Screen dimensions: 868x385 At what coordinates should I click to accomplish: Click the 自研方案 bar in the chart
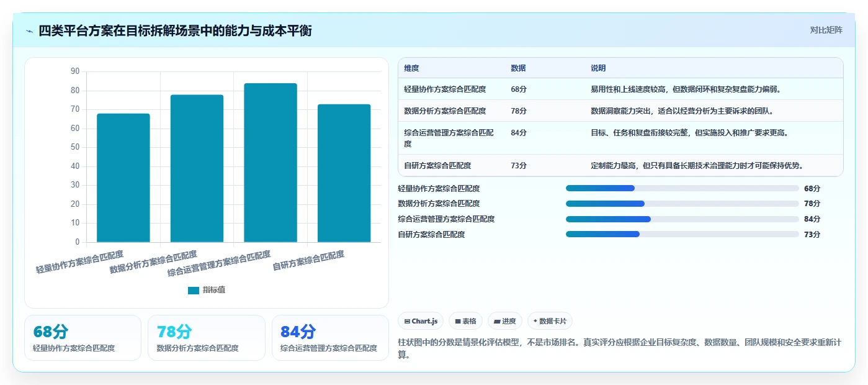click(x=344, y=173)
